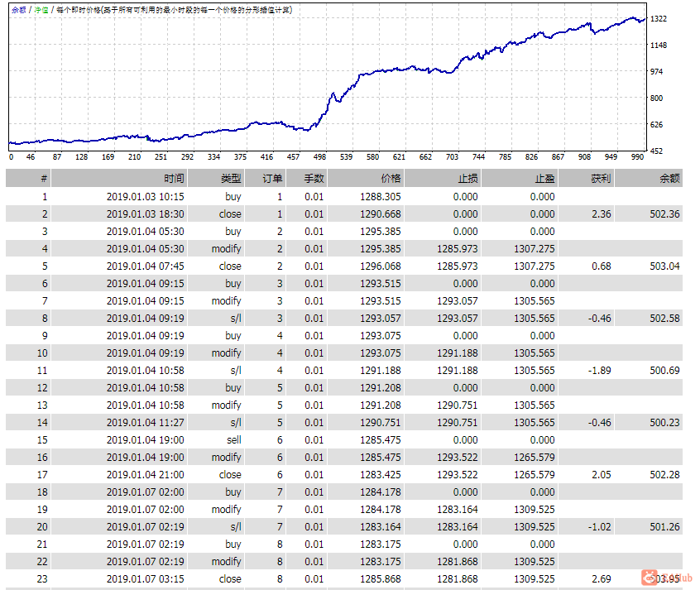Click take-profit value 1307.275 in row 4
Viewport: 700px width, 590px height.
point(534,249)
